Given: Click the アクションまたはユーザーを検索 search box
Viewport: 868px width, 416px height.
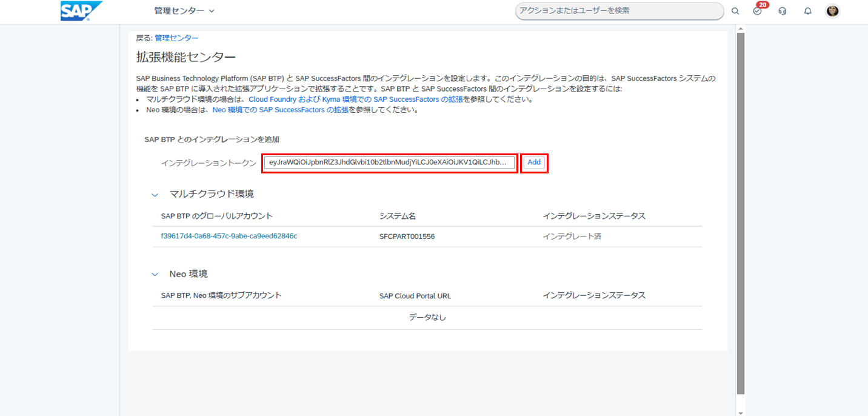Looking at the screenshot, I should pos(619,11).
